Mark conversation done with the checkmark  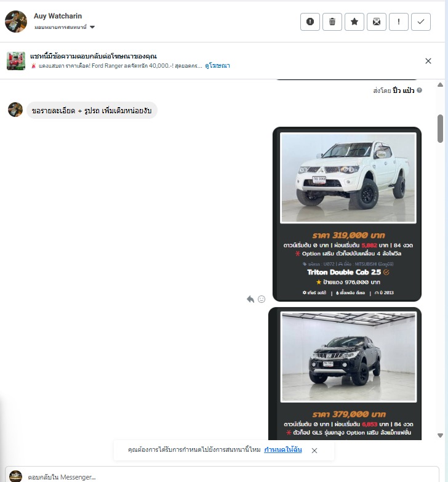[x=421, y=22]
